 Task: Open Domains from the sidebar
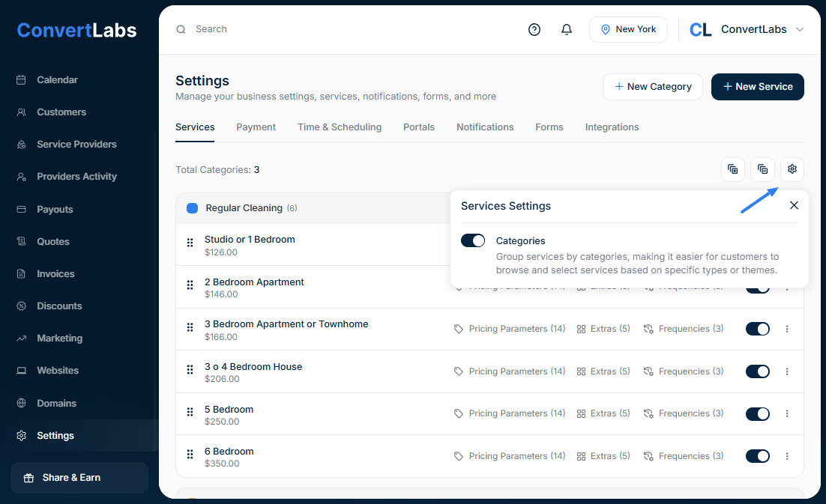[56, 404]
